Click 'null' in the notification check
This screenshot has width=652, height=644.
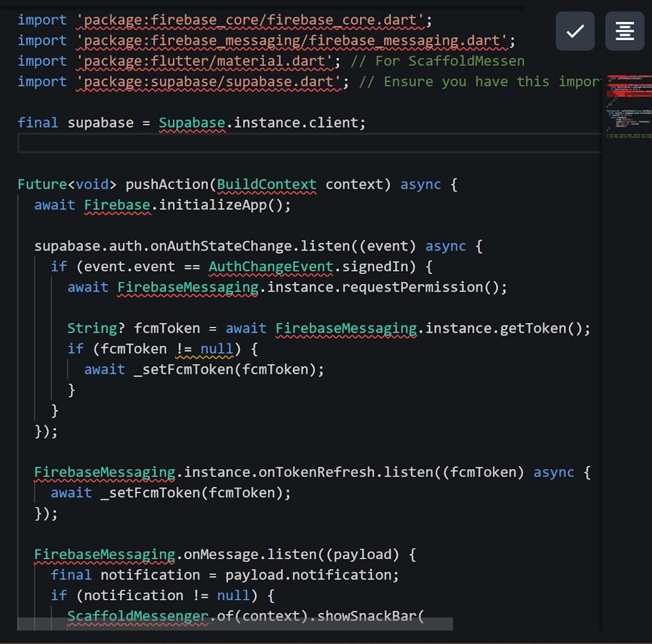[x=233, y=596]
